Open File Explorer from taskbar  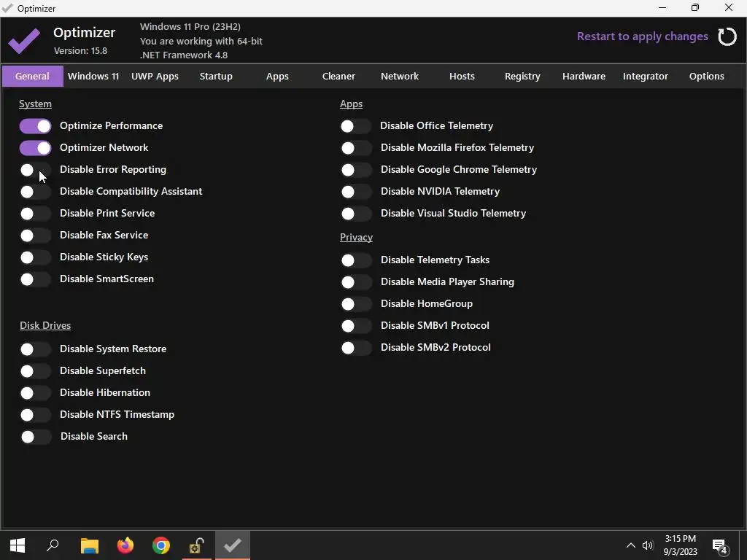(x=89, y=545)
